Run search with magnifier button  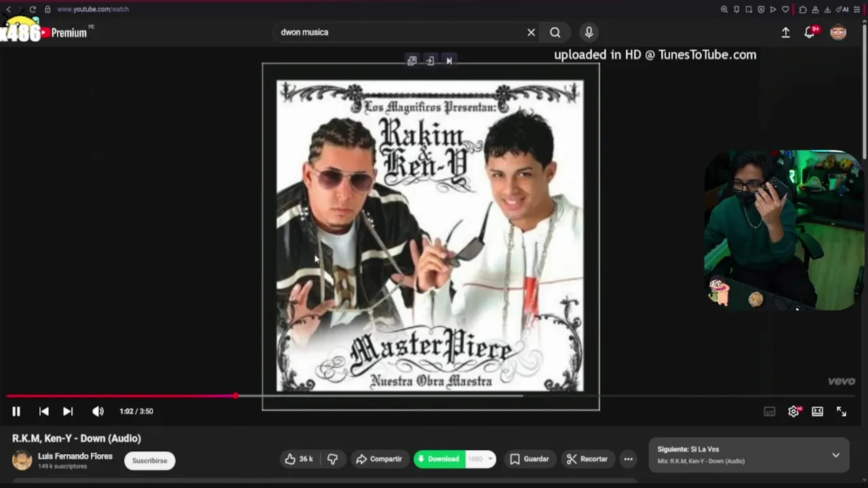tap(555, 32)
